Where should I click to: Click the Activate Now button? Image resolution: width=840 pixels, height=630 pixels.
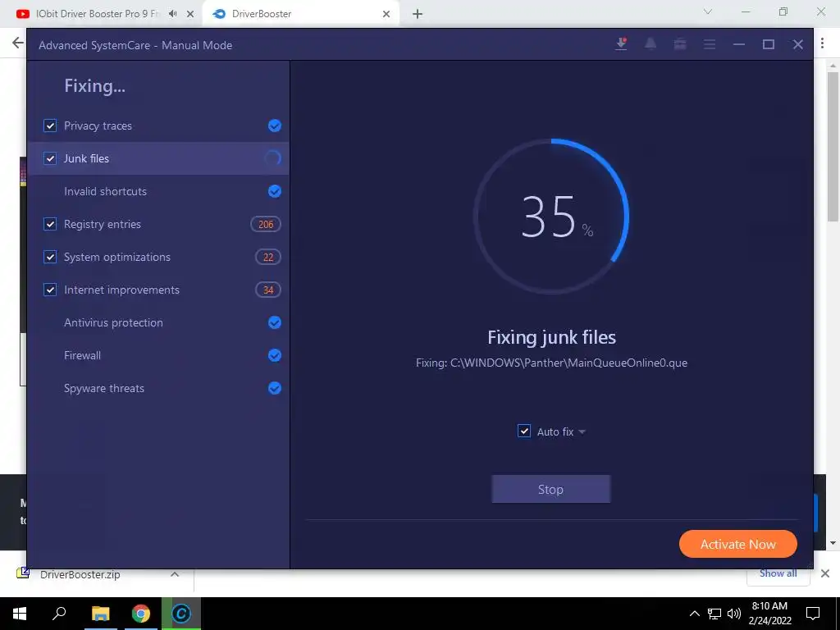pyautogui.click(x=737, y=544)
